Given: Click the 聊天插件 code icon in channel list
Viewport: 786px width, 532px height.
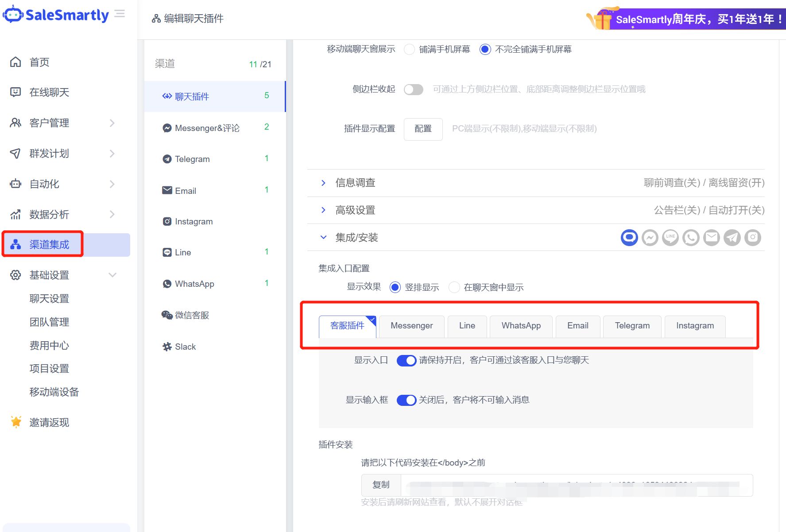Looking at the screenshot, I should point(167,96).
